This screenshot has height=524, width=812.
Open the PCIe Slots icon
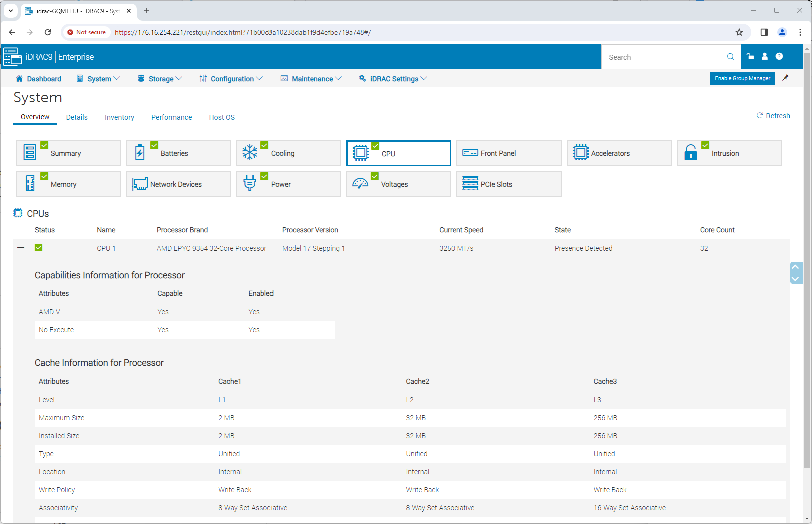click(470, 184)
